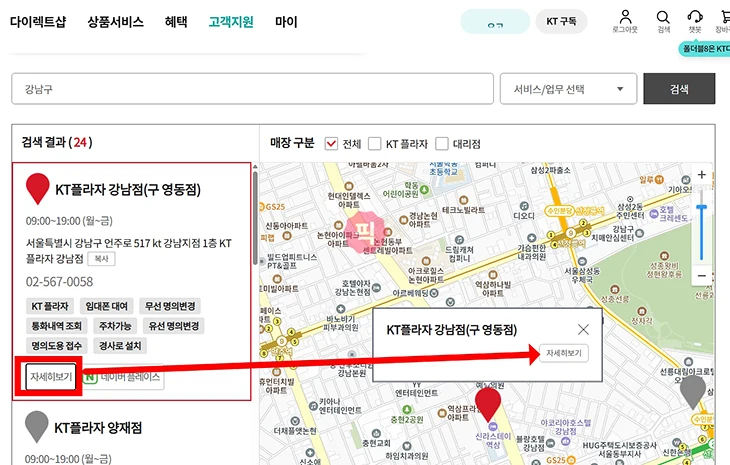730x465 pixels.
Task: Check the 전체 store type checkbox
Action: click(331, 144)
